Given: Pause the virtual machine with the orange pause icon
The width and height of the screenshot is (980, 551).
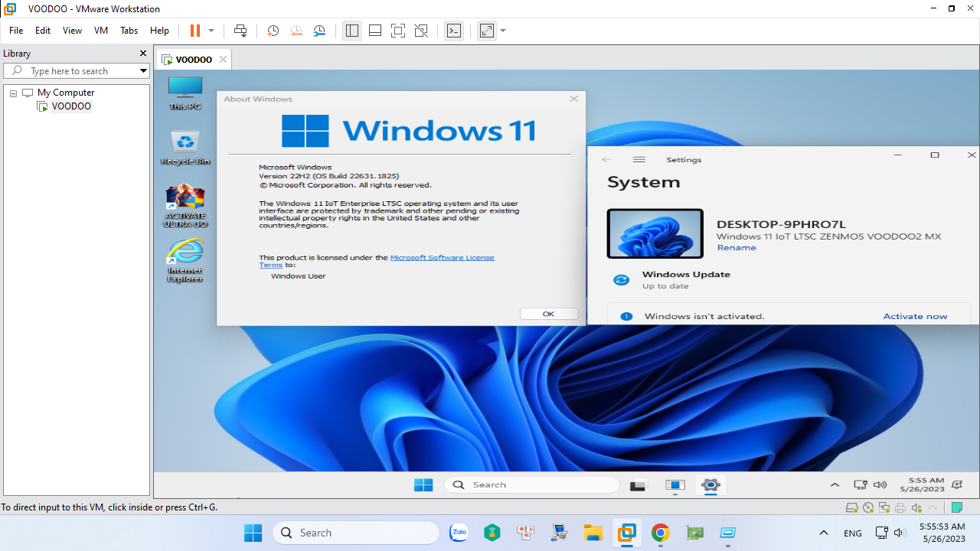Looking at the screenshot, I should [x=194, y=31].
